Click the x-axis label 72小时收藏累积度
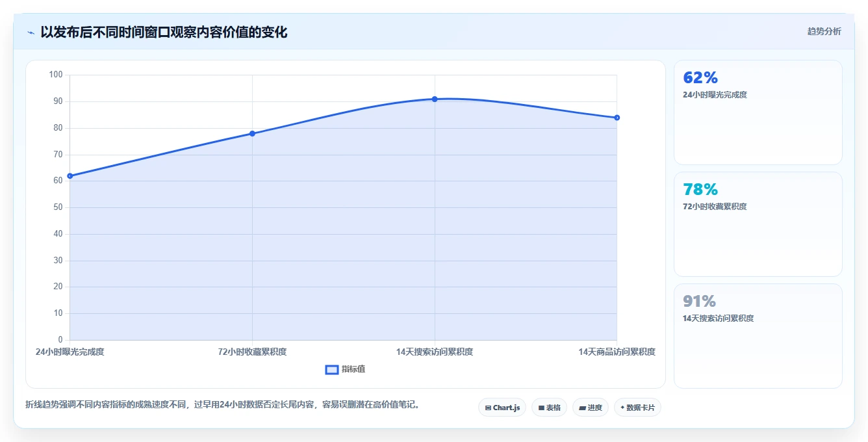 tap(252, 352)
